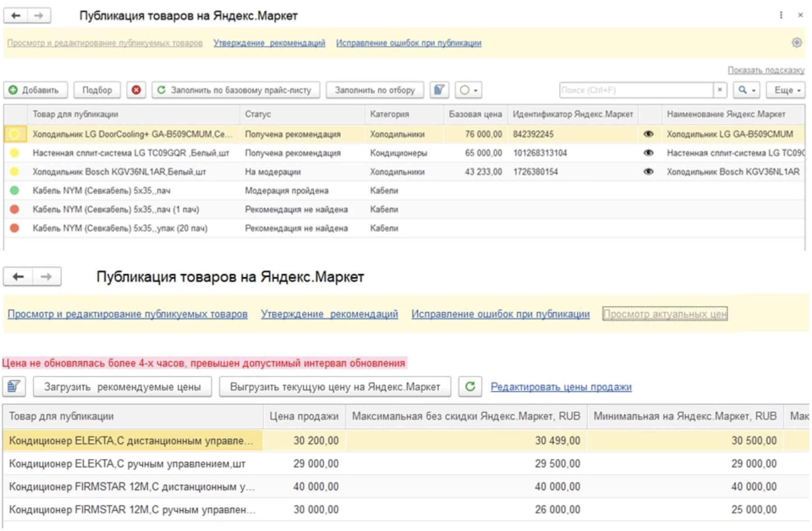Click Заполнить по базовому прайс-листу button
This screenshot has height=531, width=812.
pos(236,90)
